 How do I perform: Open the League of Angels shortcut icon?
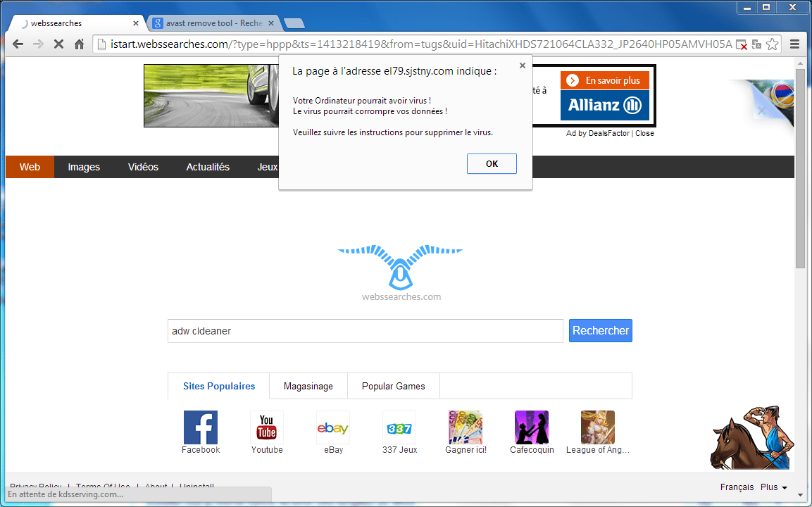click(598, 427)
